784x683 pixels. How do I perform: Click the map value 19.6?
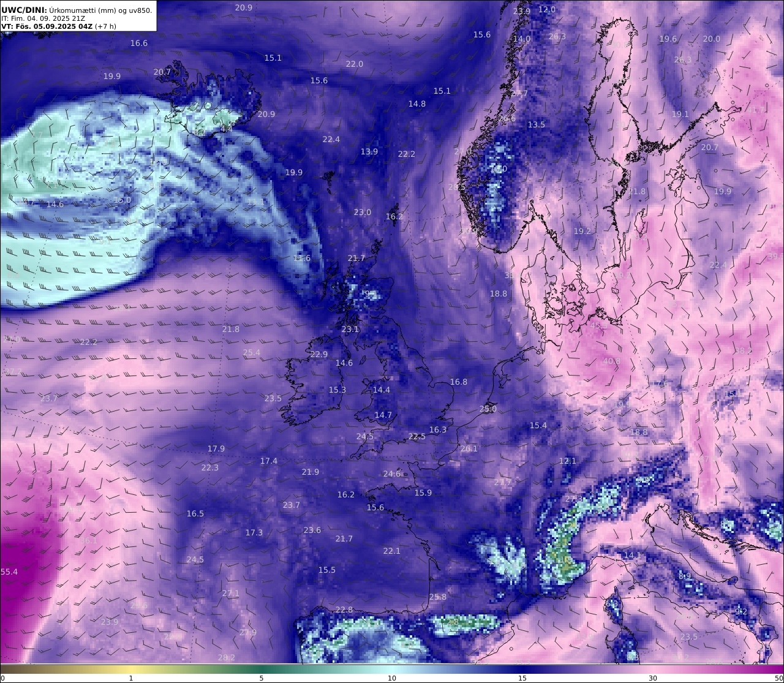pyautogui.click(x=668, y=39)
